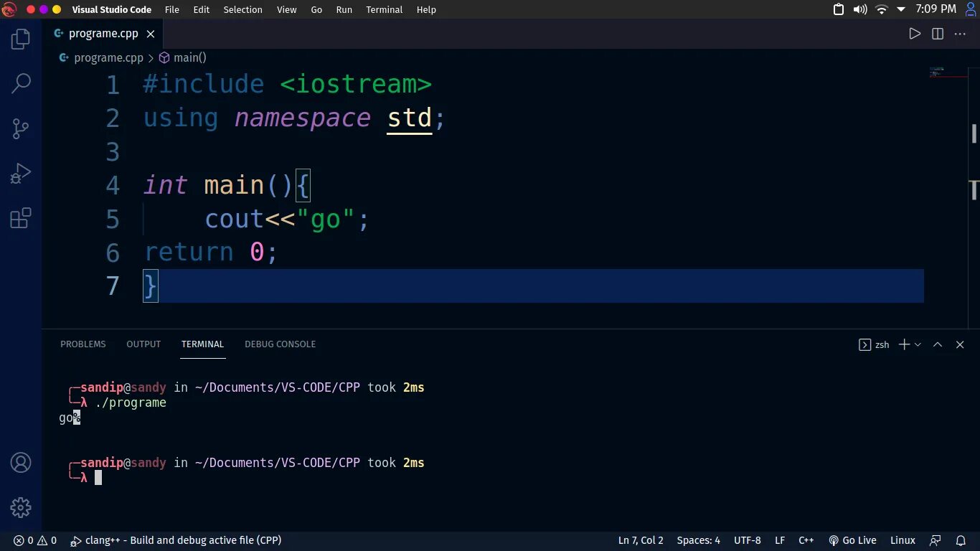Click line number 1 in gutter

click(113, 85)
